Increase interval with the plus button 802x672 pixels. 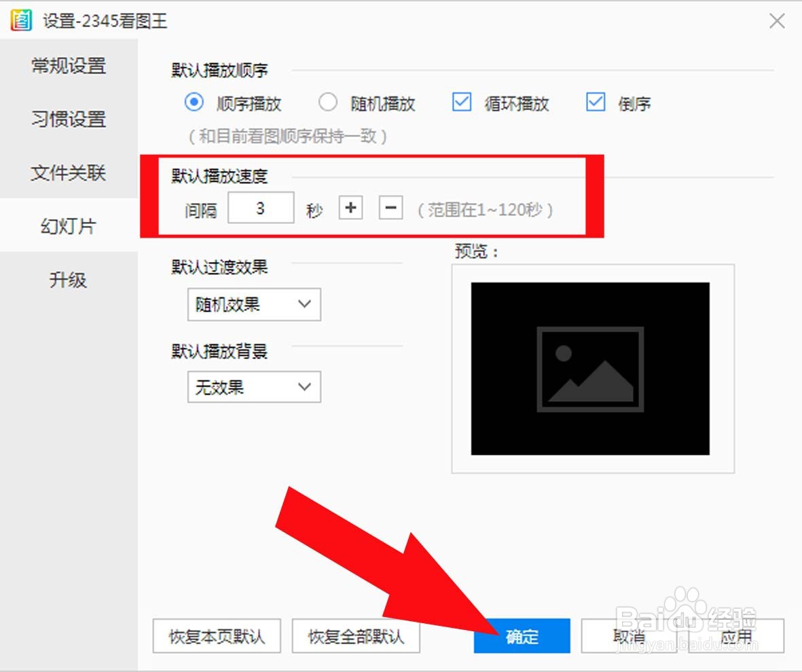tap(351, 208)
